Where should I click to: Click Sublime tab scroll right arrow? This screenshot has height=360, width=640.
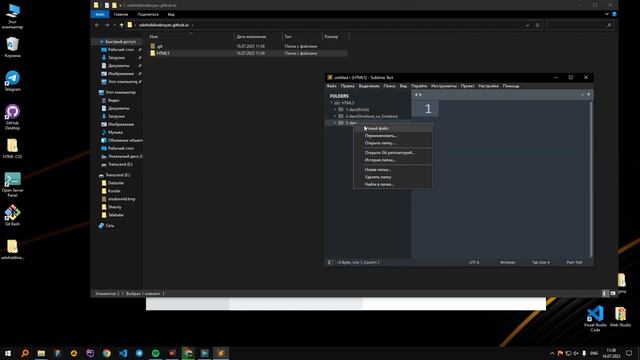(x=420, y=95)
